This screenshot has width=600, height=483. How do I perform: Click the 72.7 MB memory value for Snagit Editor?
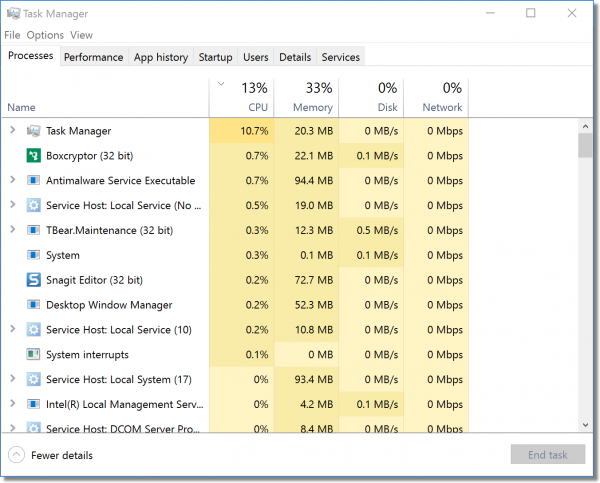pos(313,280)
